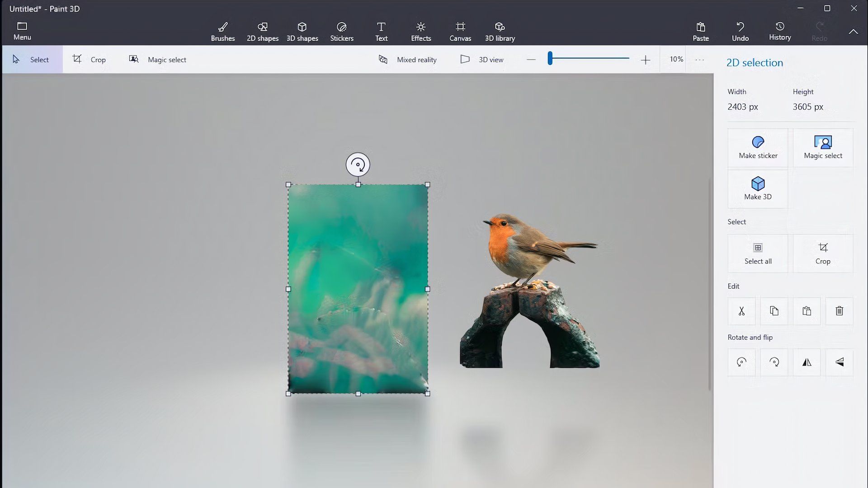Delete the selection with the trash icon
Screen dimensions: 868x488
point(840,311)
